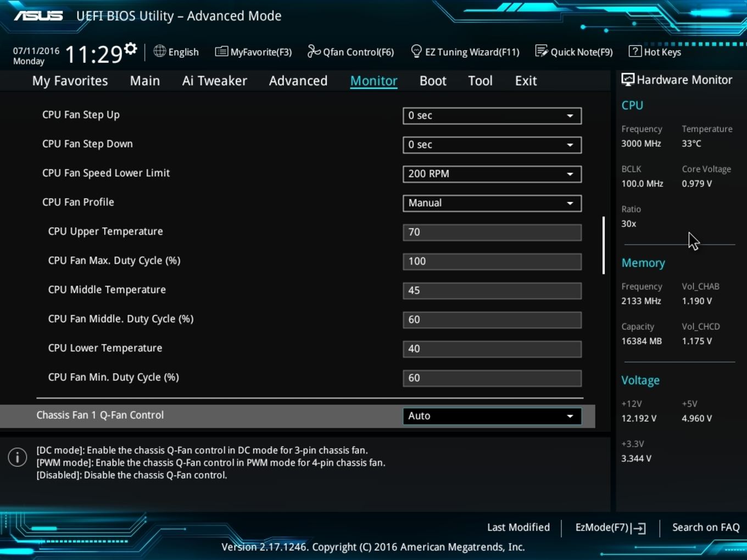Click the Quick Note notepad icon
Viewport: 747px width, 560px height.
[542, 51]
